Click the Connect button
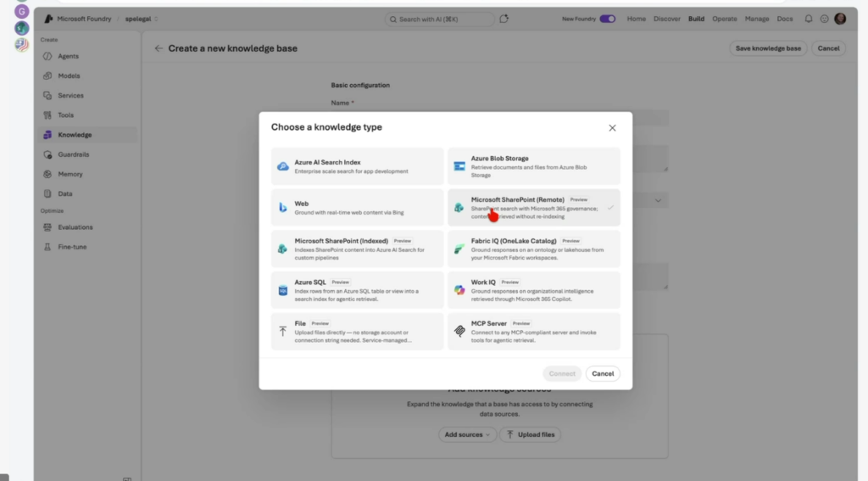The height and width of the screenshot is (481, 868). pos(562,373)
